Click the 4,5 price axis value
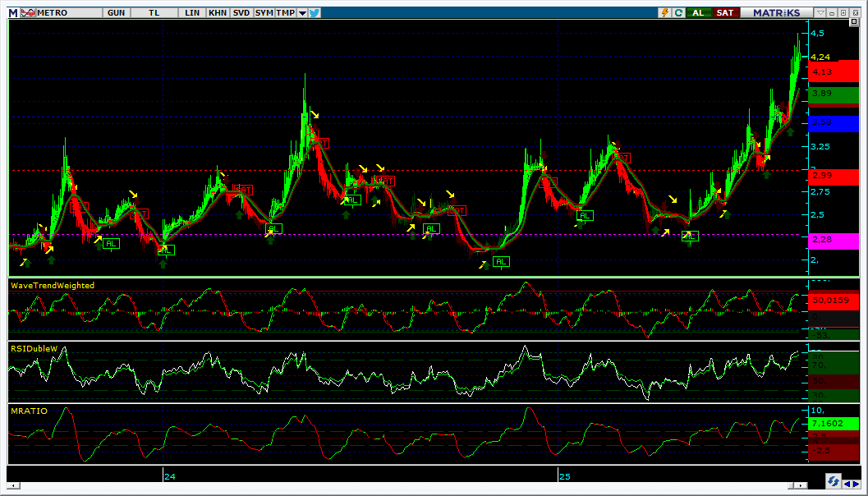Viewport: 868px width, 496px height. (818, 33)
